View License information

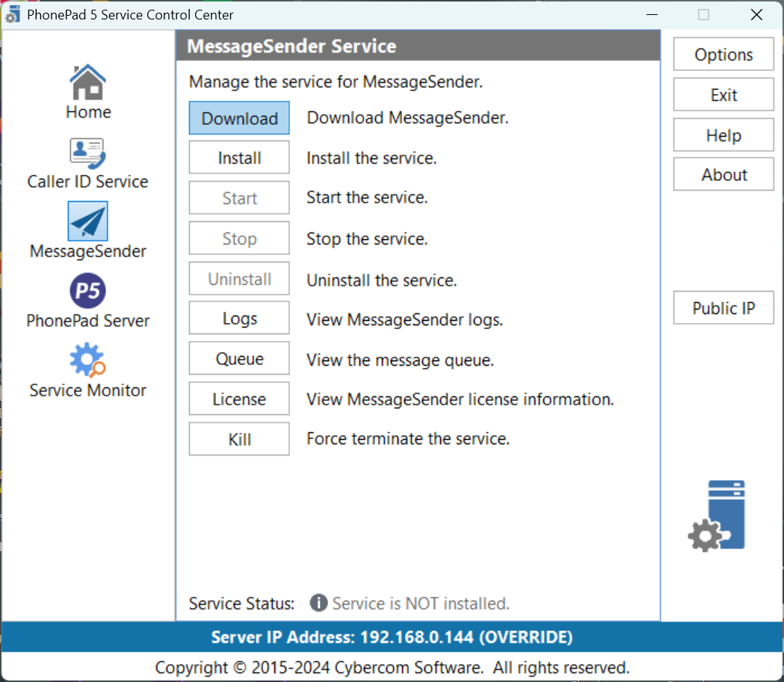(x=239, y=399)
